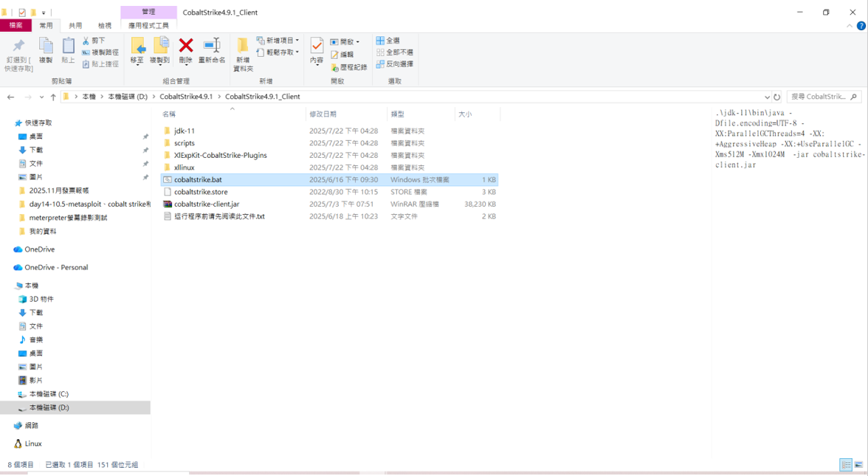This screenshot has width=868, height=476.
Task: Go up one folder level arrow
Action: coord(53,97)
